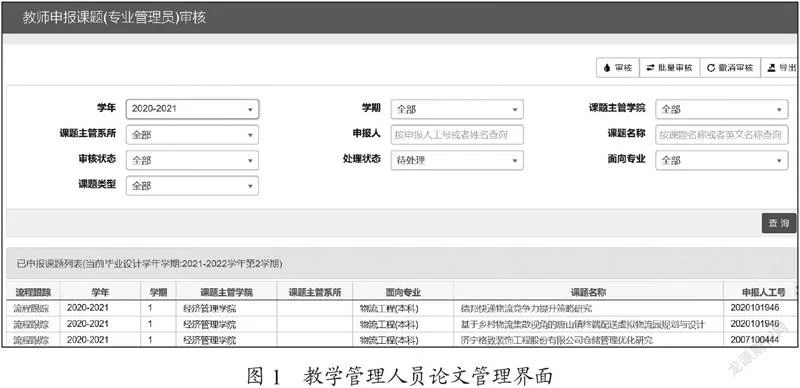Click the export icon on 导出 button
This screenshot has width=800, height=388.
point(771,68)
